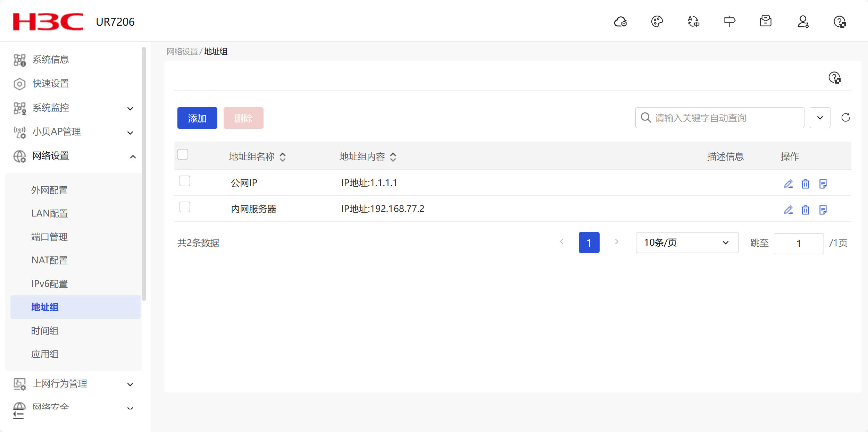This screenshot has height=432, width=868.
Task: Open NAT配置 in the sidebar
Action: (49, 260)
